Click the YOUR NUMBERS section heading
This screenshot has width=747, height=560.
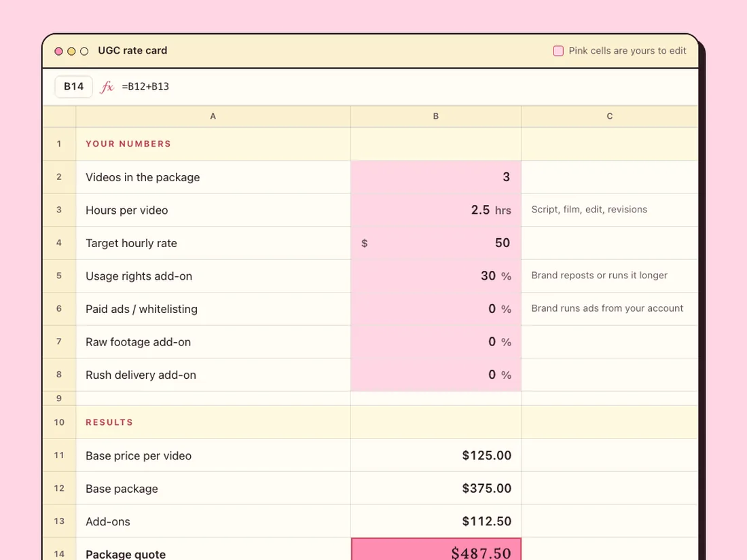pyautogui.click(x=128, y=144)
